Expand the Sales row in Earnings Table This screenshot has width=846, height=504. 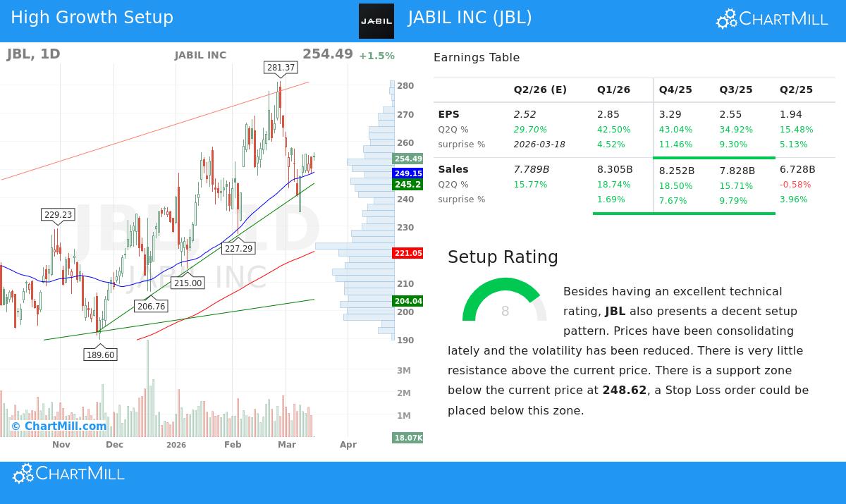tap(453, 169)
